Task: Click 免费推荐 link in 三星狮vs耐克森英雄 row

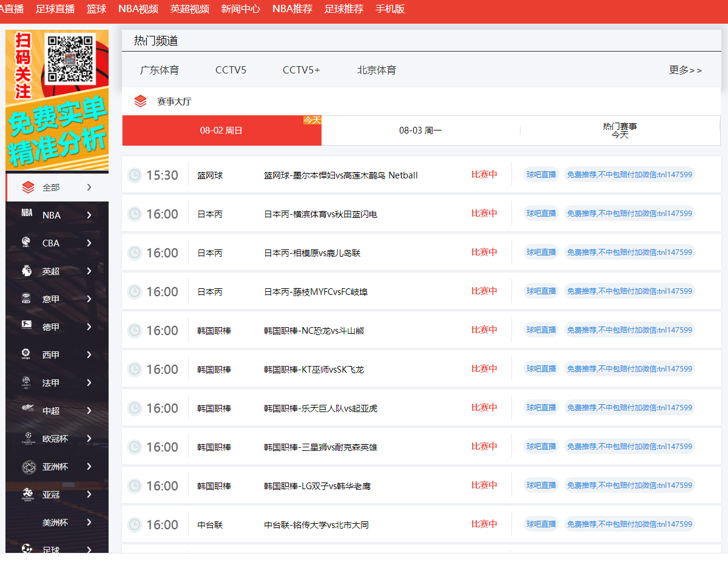Action: tap(629, 447)
